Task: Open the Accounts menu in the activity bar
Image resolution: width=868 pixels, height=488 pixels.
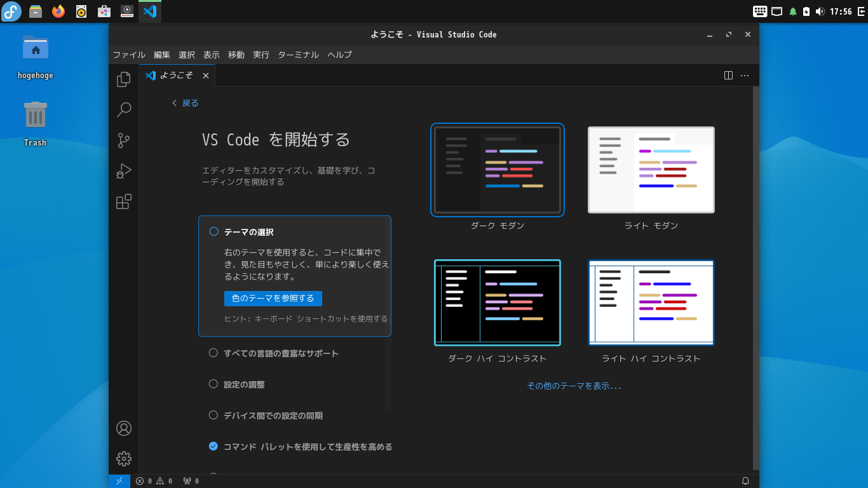Action: click(124, 428)
